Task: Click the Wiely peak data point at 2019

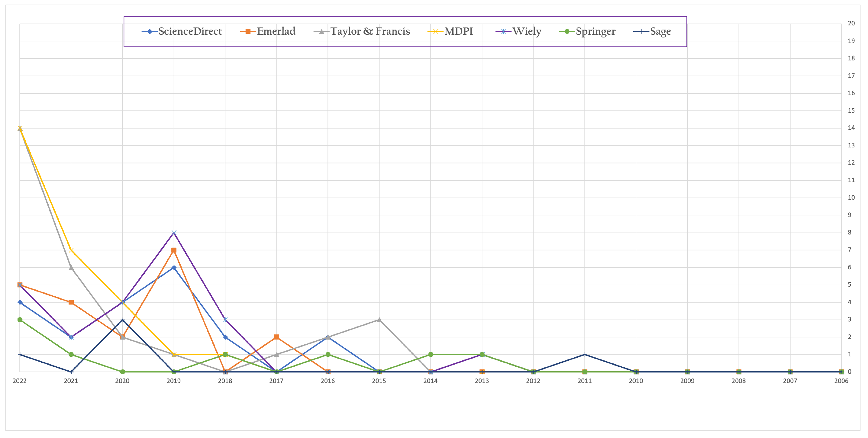Action: coord(174,233)
